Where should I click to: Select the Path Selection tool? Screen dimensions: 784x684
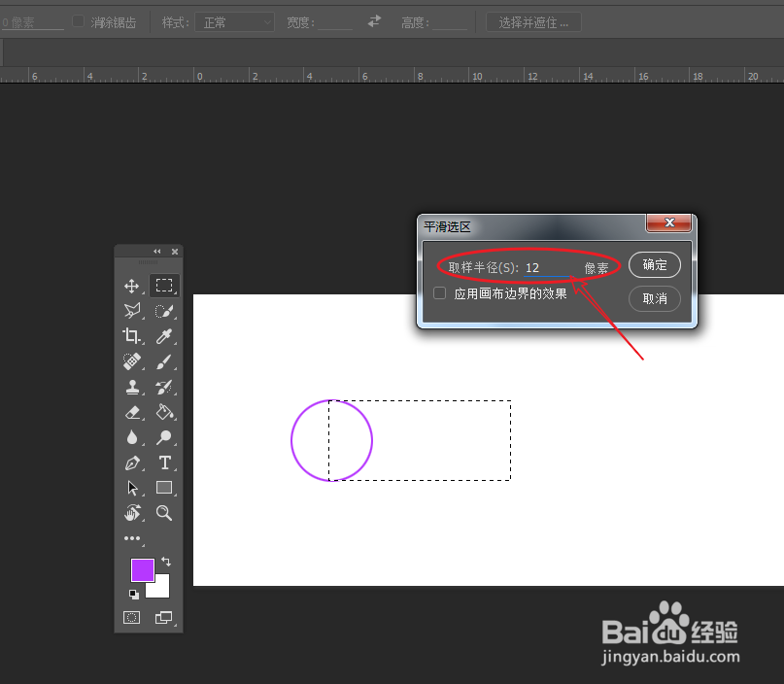(132, 488)
